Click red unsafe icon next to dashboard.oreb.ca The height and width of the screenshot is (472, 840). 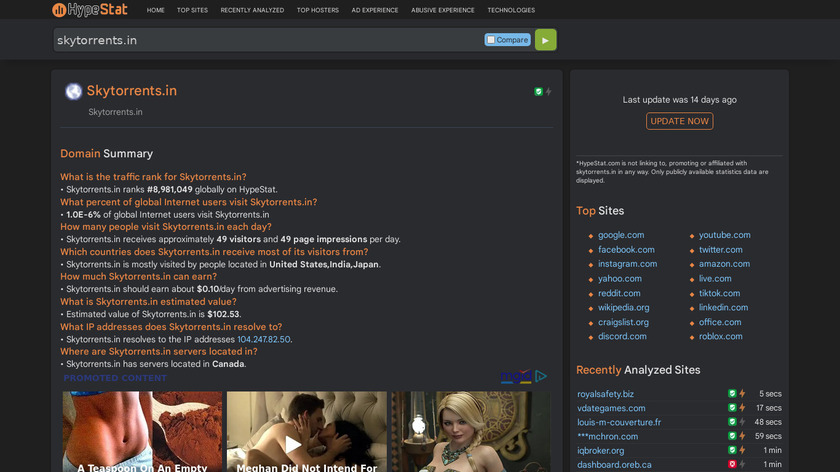click(732, 465)
